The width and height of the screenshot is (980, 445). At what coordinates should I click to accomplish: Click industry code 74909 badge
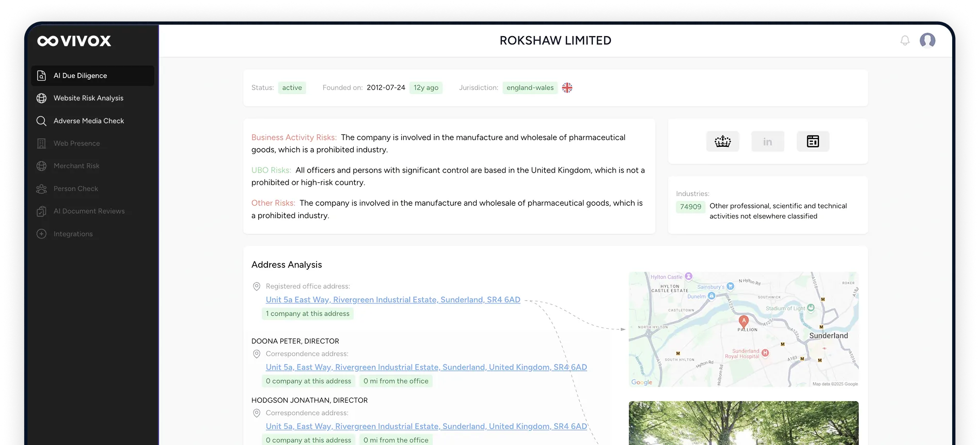[x=691, y=207]
